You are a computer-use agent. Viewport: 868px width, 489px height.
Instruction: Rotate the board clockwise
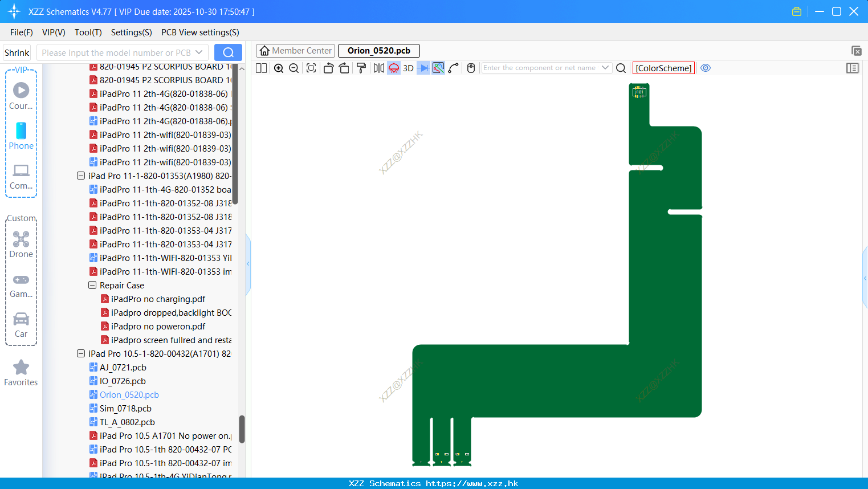[344, 68]
